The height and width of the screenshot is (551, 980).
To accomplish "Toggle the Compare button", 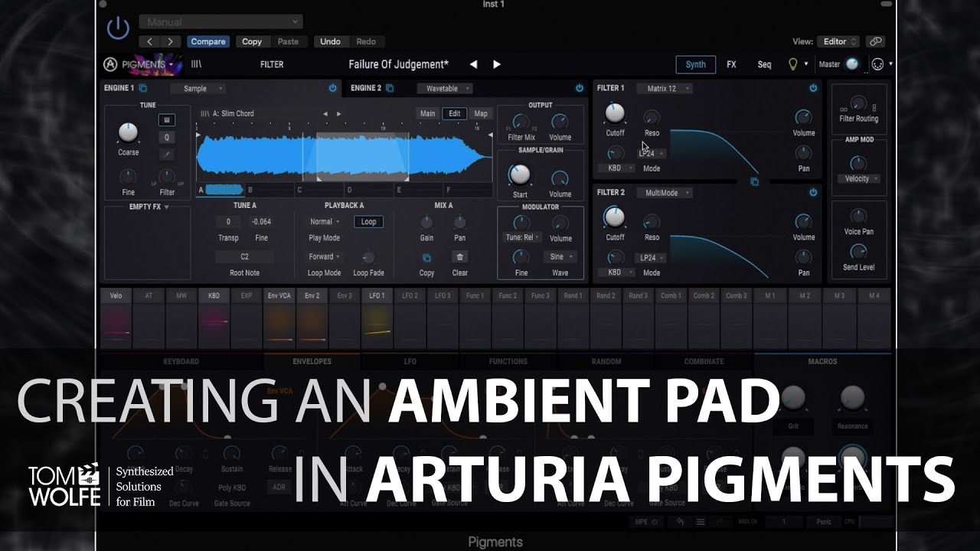I will (x=208, y=41).
